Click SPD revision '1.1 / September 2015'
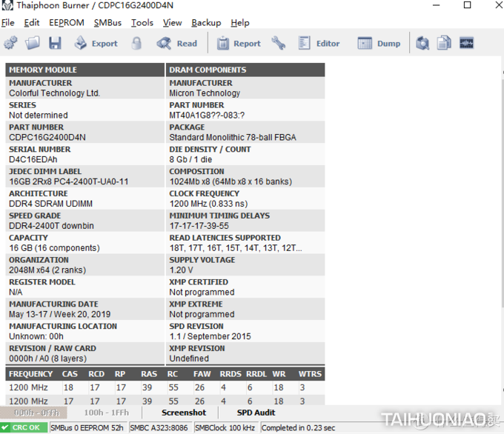Image resolution: width=504 pixels, height=434 pixels. [x=210, y=337]
